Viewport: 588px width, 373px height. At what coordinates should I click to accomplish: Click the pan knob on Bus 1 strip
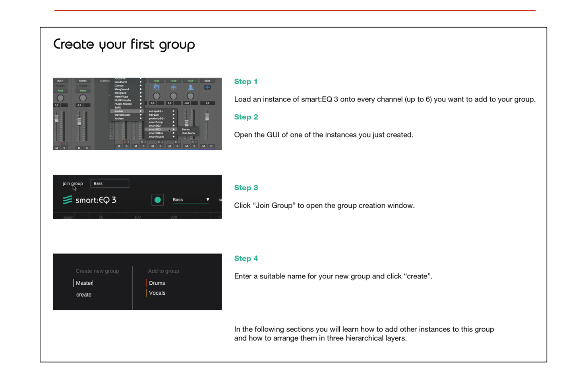(x=60, y=98)
